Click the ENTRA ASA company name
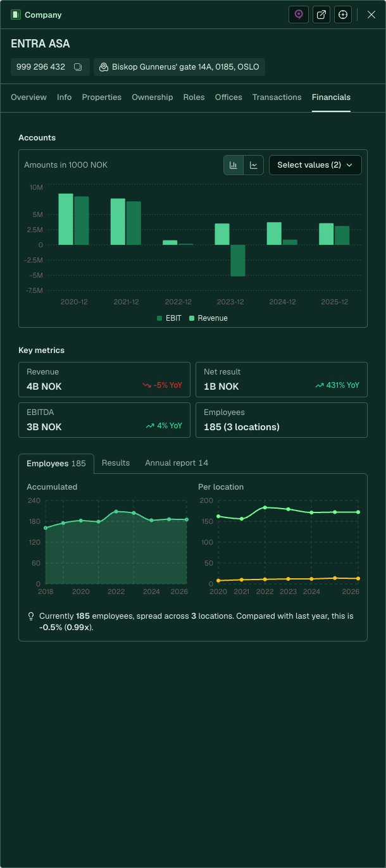 [x=40, y=44]
